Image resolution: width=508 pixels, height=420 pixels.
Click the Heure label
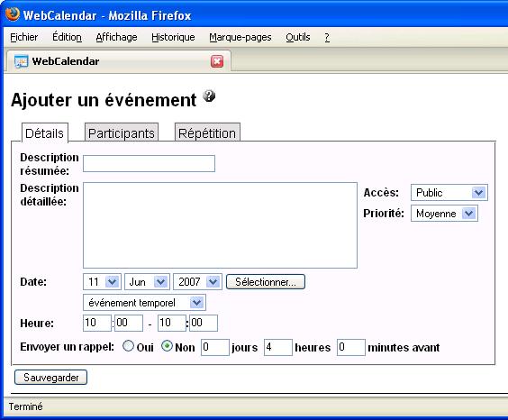(37, 324)
